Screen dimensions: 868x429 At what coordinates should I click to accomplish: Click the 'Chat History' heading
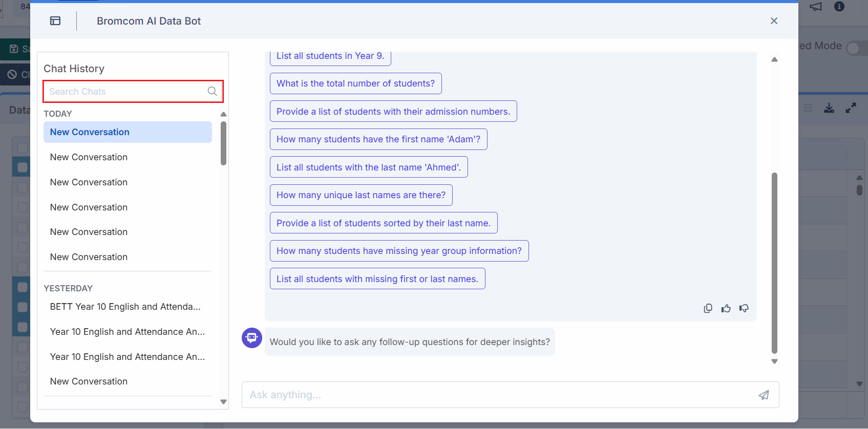pos(74,69)
